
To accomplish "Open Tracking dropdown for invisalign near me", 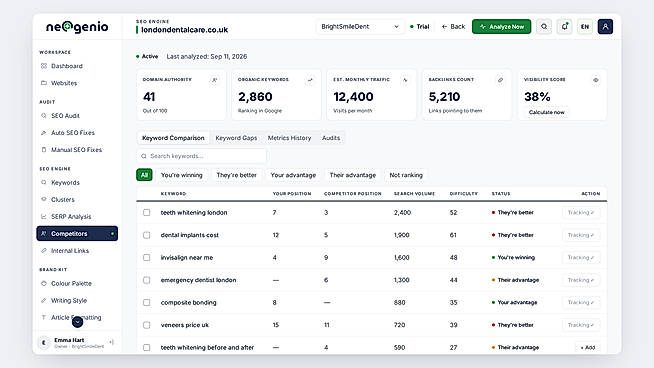I will pyautogui.click(x=581, y=257).
